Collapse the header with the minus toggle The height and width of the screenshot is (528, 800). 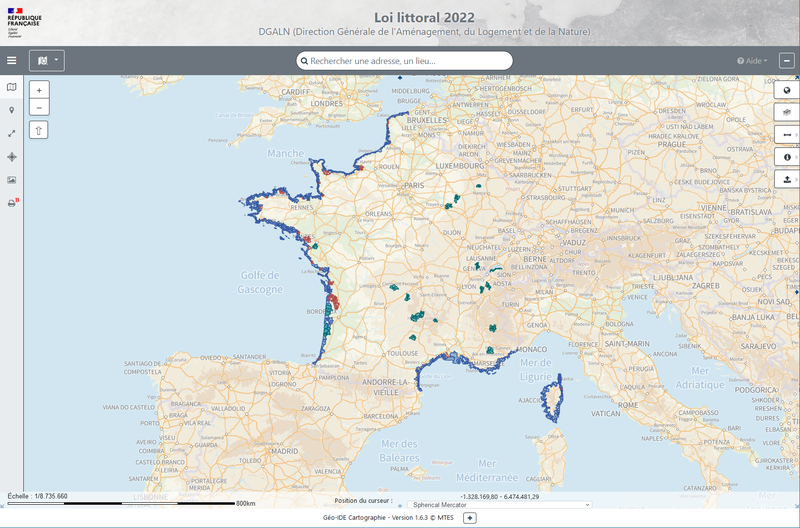[x=787, y=61]
